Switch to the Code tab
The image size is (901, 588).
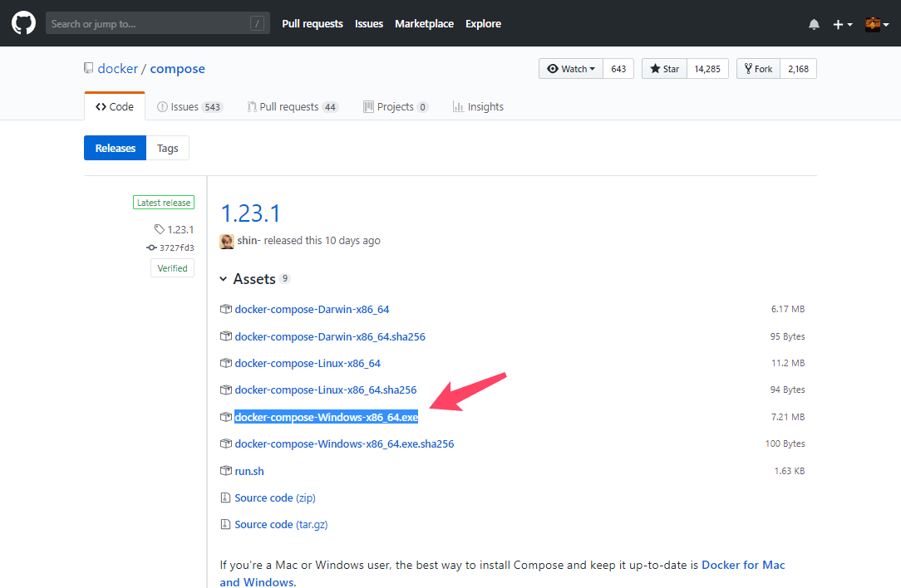point(115,107)
